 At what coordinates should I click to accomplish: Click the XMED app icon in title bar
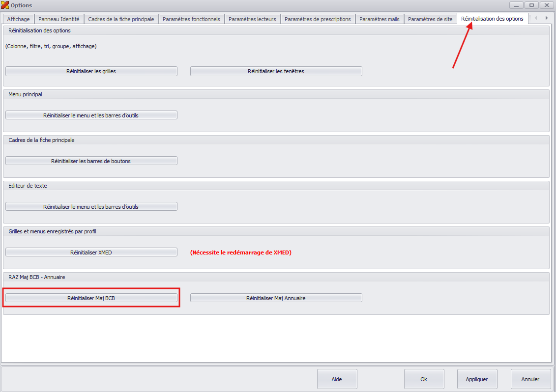coord(5,5)
